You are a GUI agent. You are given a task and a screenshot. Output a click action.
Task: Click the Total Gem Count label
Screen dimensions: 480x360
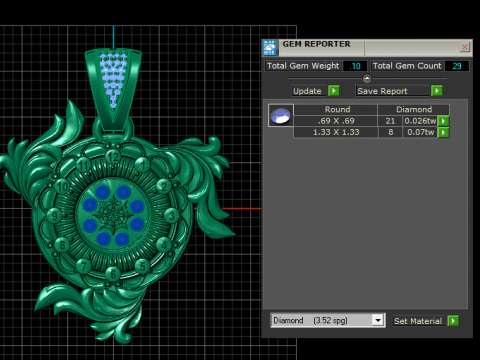[x=407, y=66]
